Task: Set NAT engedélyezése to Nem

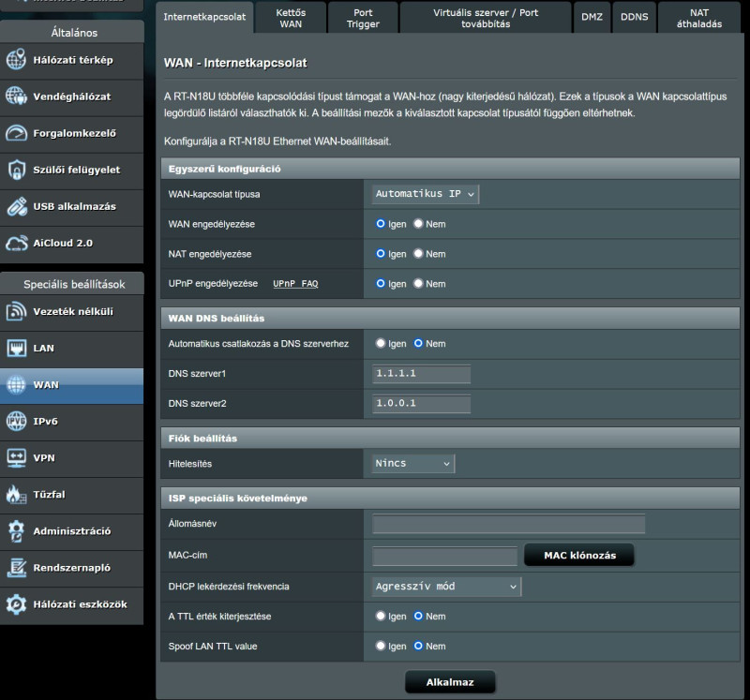Action: pyautogui.click(x=419, y=254)
